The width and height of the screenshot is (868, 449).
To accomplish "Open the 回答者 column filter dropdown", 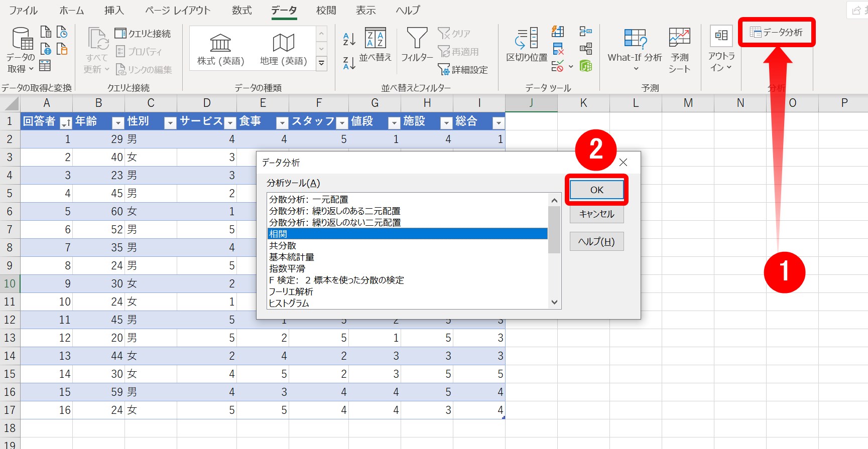I will (66, 123).
